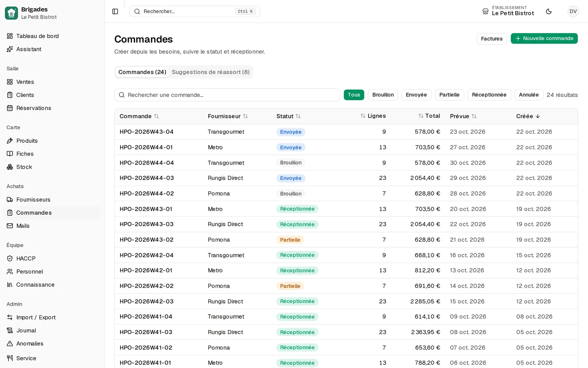Sort table by Commande column

pyautogui.click(x=139, y=116)
